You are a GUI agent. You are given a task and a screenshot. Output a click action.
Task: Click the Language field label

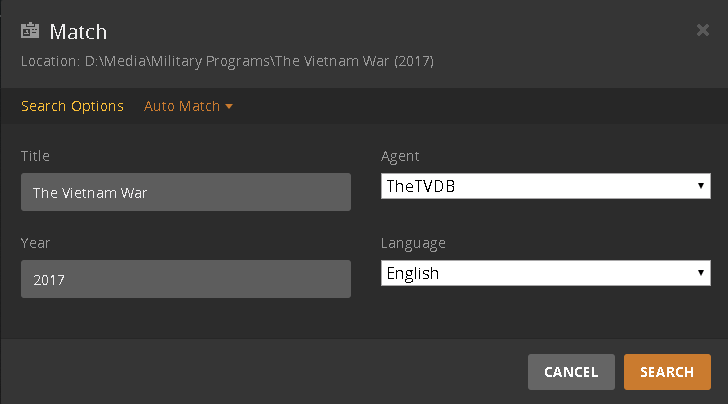point(413,243)
